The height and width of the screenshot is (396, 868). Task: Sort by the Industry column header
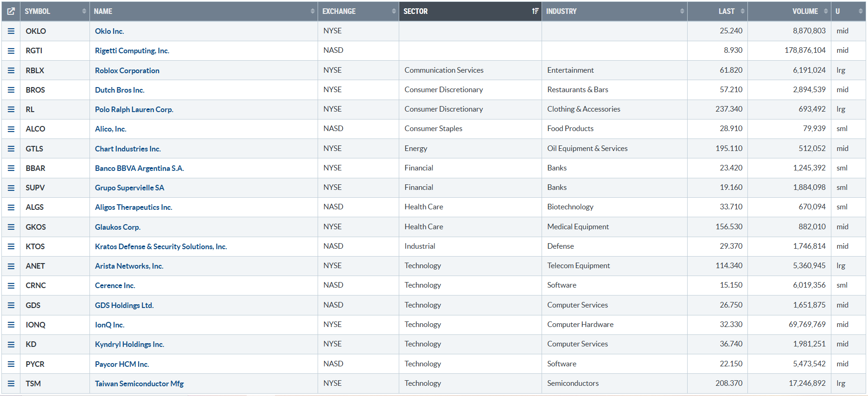[562, 11]
